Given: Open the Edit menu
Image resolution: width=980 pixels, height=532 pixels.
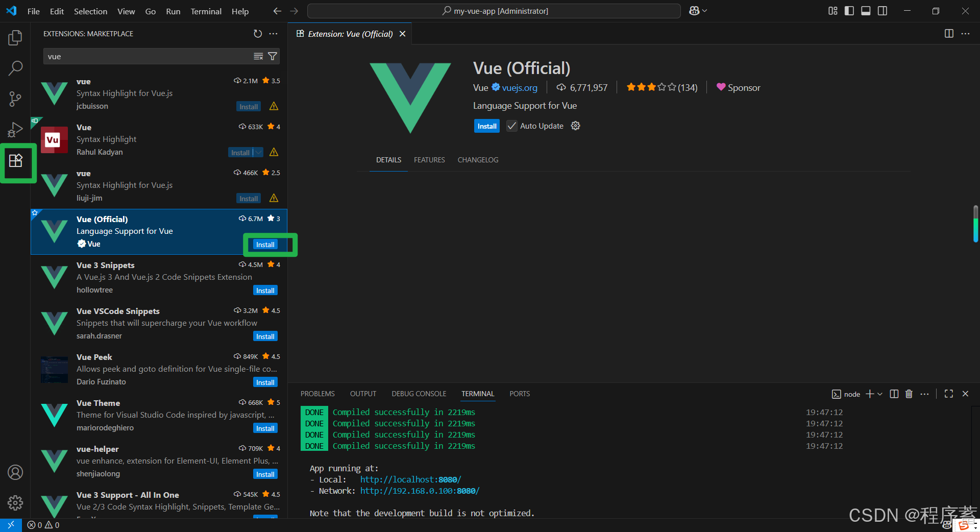Looking at the screenshot, I should (x=57, y=11).
